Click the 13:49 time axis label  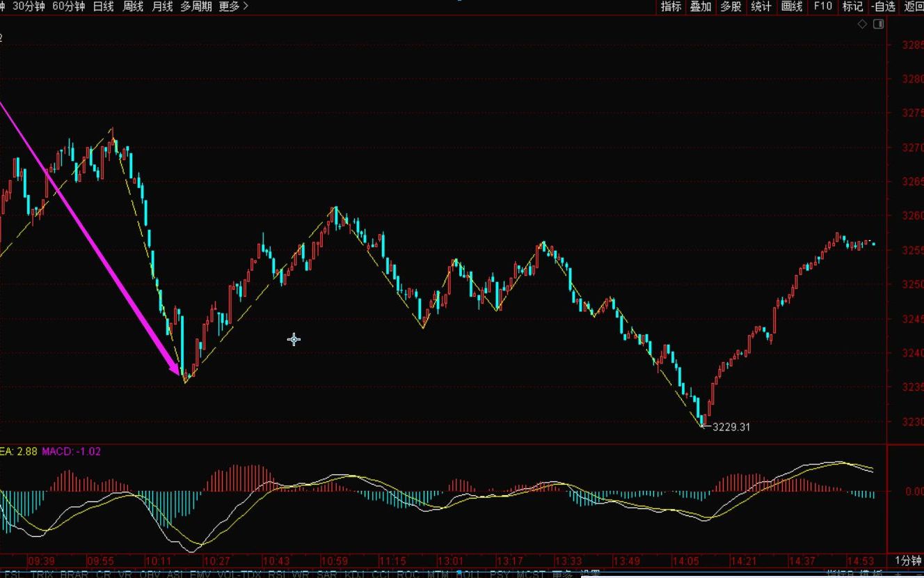[x=626, y=561]
